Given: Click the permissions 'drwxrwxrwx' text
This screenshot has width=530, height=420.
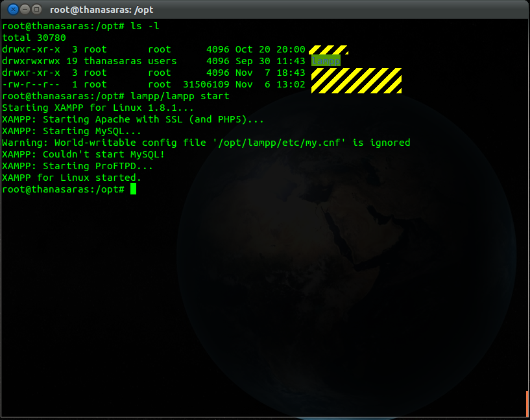Looking at the screenshot, I should click(30, 61).
